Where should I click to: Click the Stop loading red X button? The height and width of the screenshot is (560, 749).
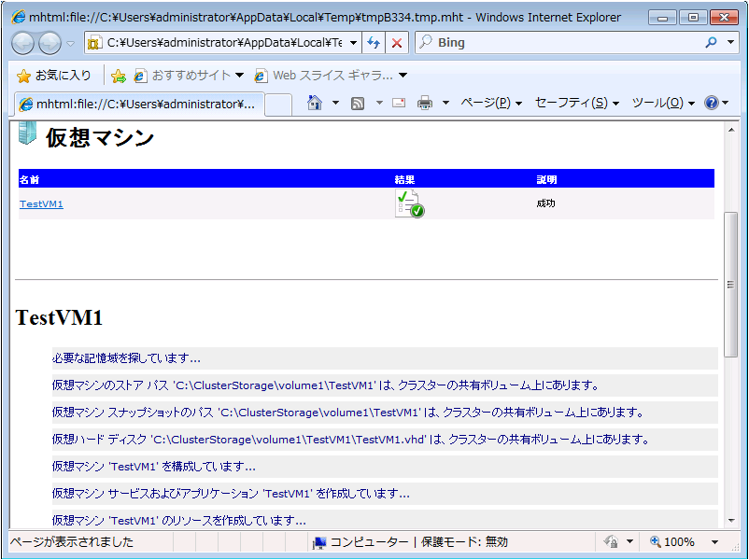[x=397, y=43]
